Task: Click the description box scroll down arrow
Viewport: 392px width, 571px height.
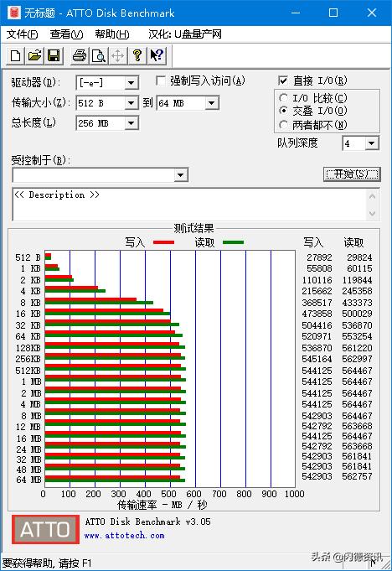Action: tap(372, 213)
